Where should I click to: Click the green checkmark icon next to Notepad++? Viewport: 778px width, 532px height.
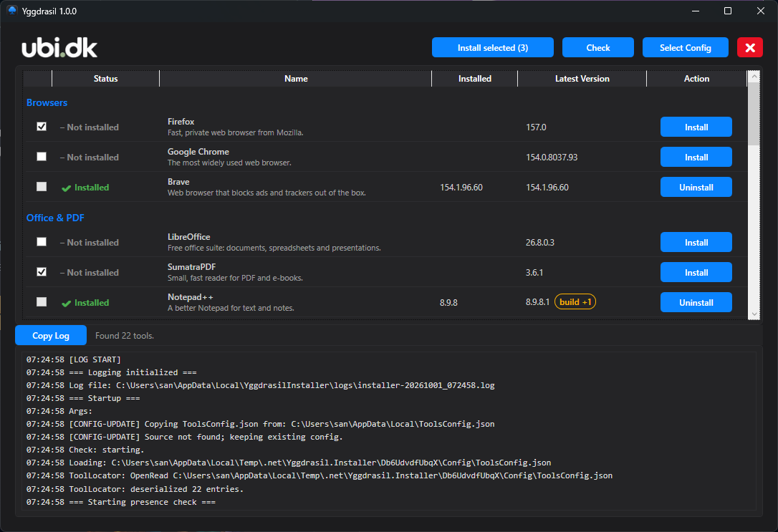[66, 303]
